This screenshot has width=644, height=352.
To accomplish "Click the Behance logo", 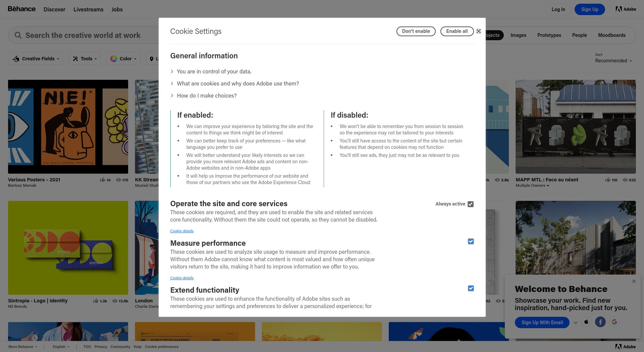I will coord(22,9).
